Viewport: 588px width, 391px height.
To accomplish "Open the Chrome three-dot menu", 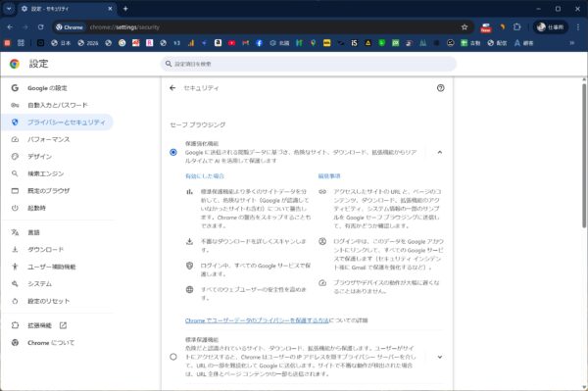I will [x=578, y=27].
